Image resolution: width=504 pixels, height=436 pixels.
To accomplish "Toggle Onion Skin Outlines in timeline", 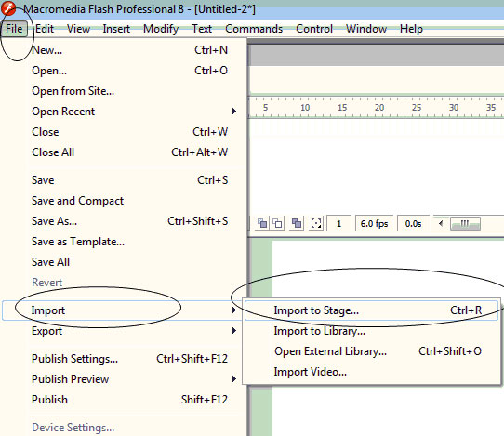I will (x=277, y=223).
